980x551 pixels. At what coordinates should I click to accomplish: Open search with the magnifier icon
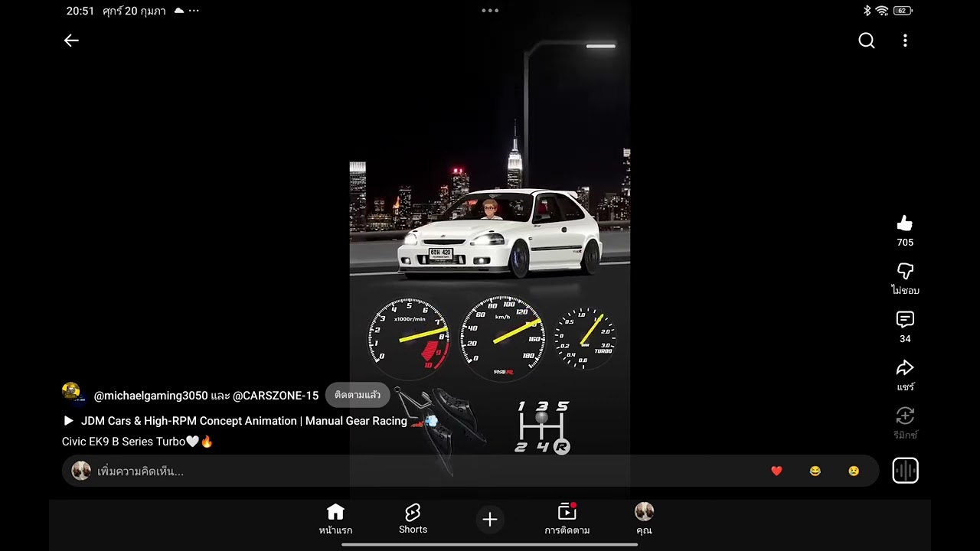(866, 41)
